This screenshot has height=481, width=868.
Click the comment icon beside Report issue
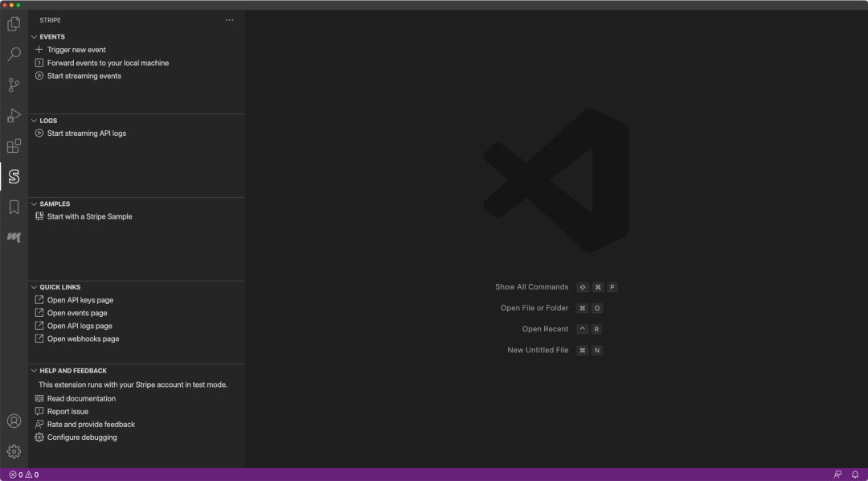(39, 411)
